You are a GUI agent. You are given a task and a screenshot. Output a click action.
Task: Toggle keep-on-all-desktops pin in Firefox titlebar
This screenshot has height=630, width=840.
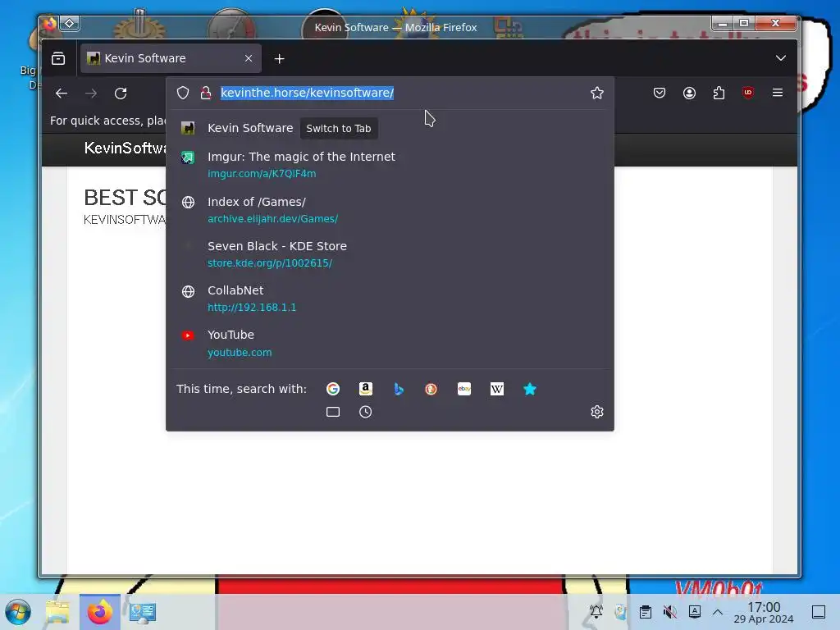click(70, 24)
